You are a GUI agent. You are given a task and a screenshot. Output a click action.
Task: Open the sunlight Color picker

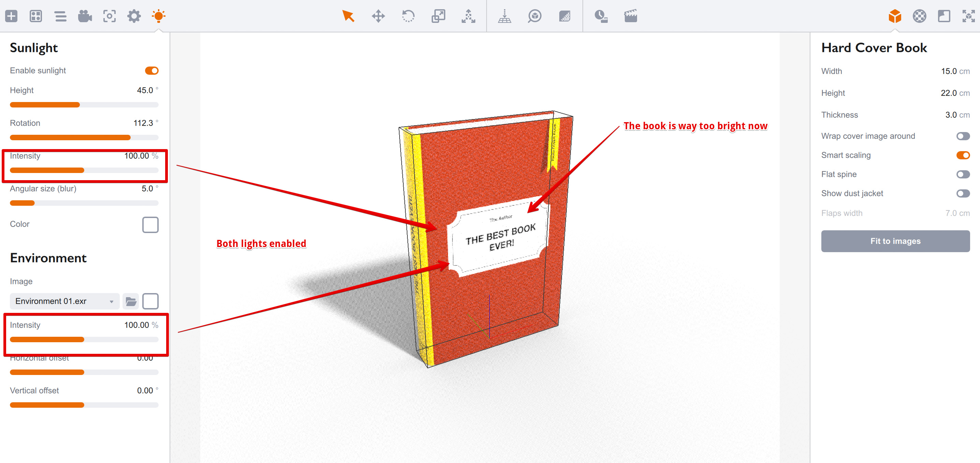150,225
